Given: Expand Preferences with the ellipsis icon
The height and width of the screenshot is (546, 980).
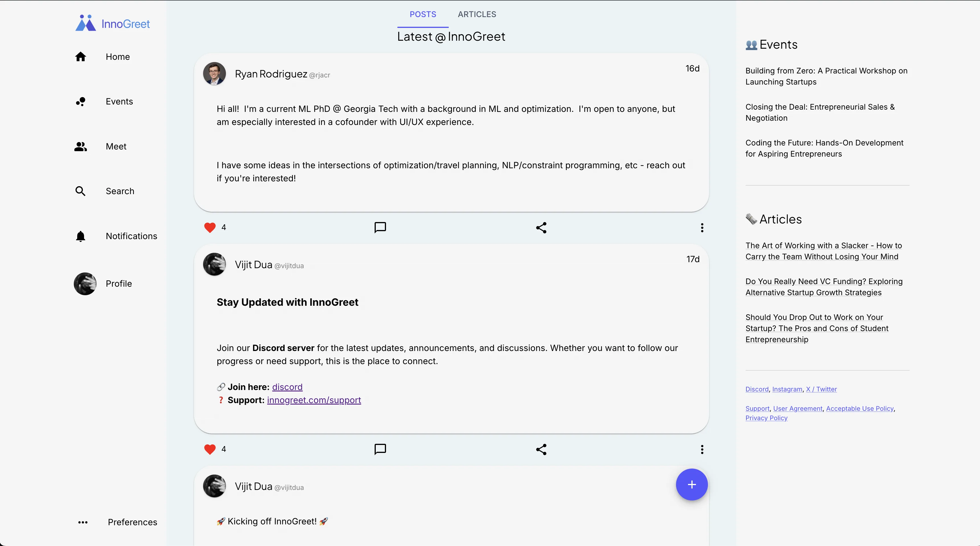Looking at the screenshot, I should [83, 522].
